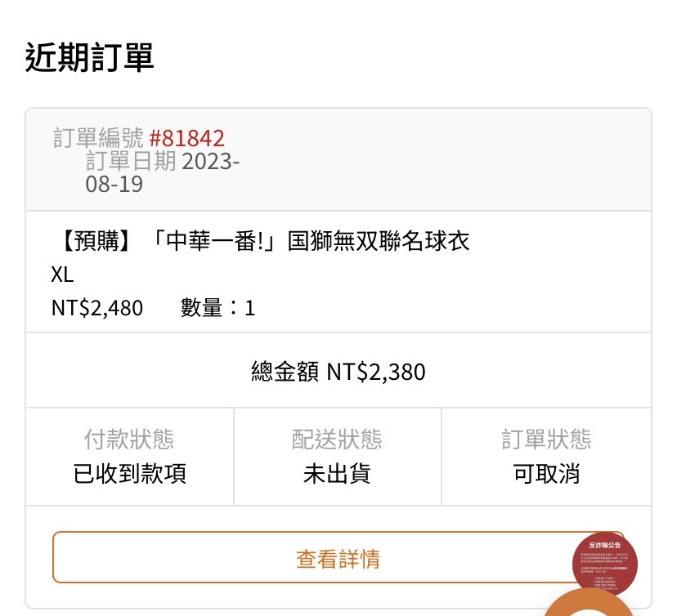Click the 已收到款項 payment status value
The image size is (677, 616).
[130, 474]
